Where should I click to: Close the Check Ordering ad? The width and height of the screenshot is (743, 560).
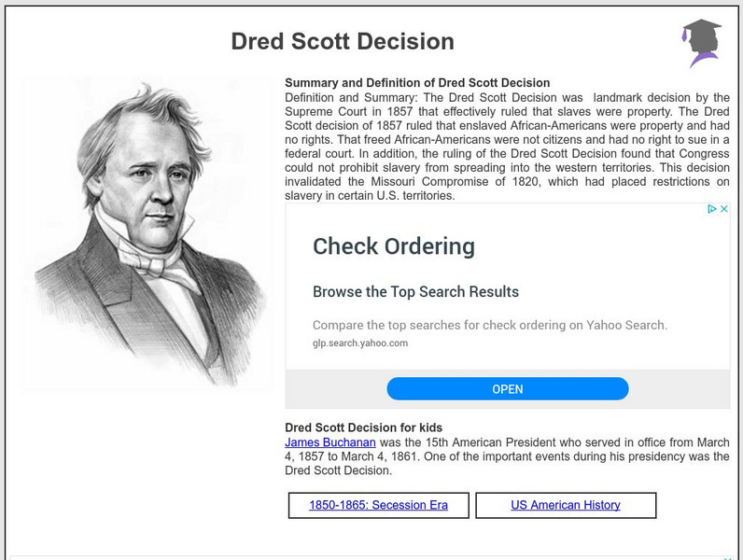click(723, 210)
